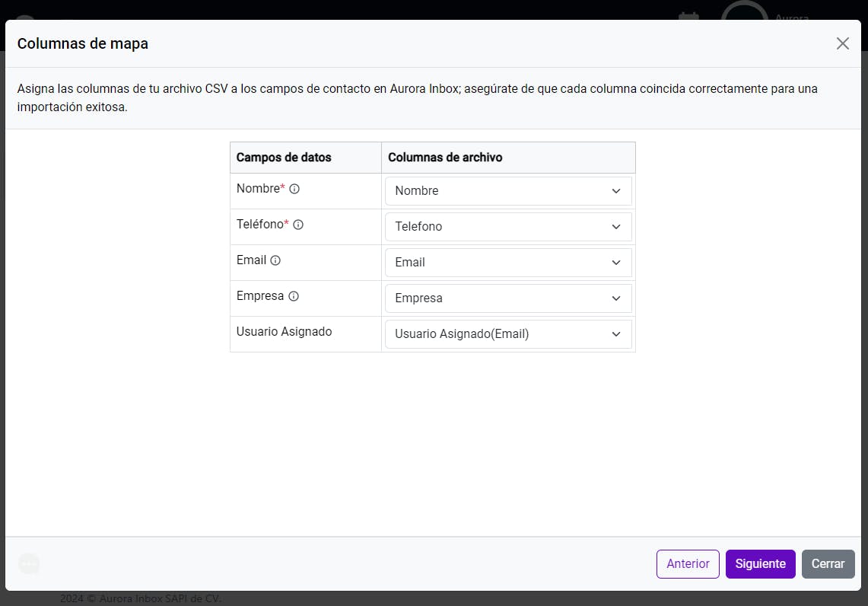Click the Empresa field label
The width and height of the screenshot is (868, 606).
[259, 296]
